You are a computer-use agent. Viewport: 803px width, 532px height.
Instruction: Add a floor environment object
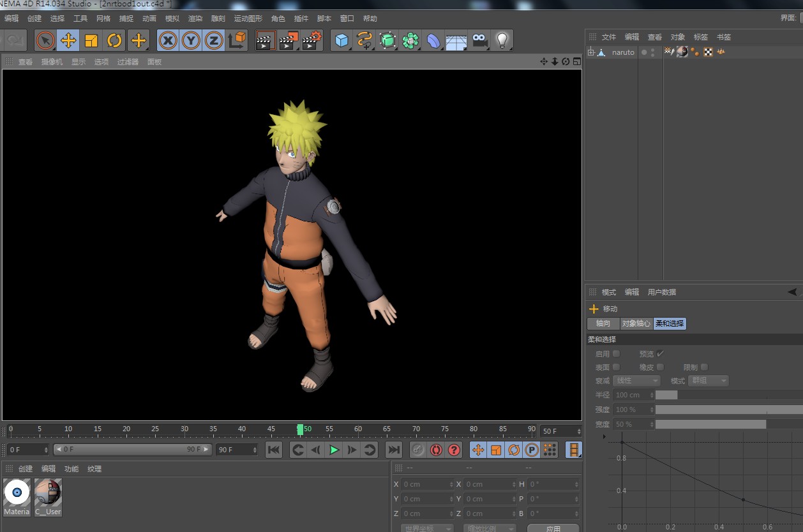click(456, 41)
